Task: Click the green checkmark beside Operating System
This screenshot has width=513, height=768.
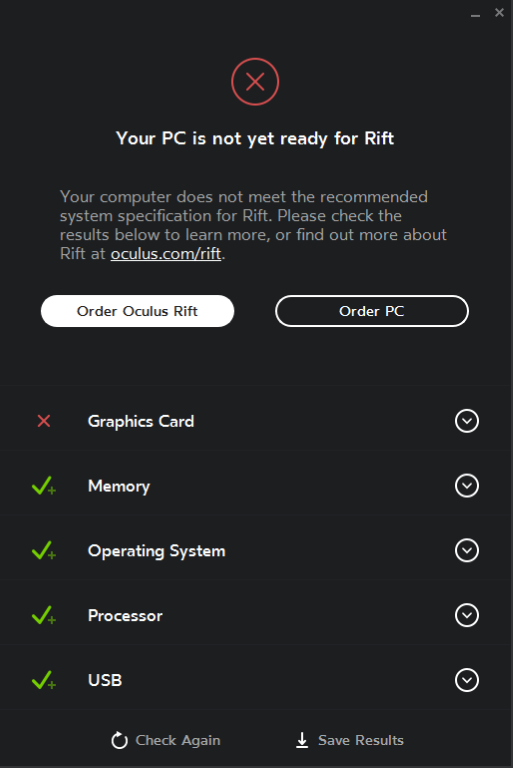Action: point(44,550)
